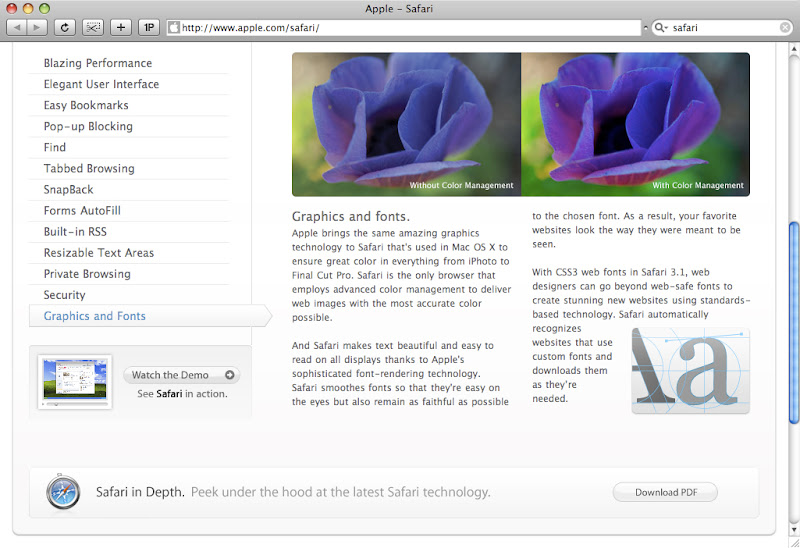
Task: Click the yellow minimize window button
Action: pos(28,8)
